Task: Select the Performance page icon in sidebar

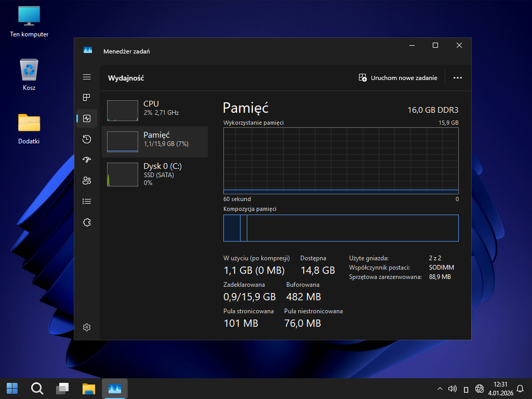Action: tap(87, 118)
